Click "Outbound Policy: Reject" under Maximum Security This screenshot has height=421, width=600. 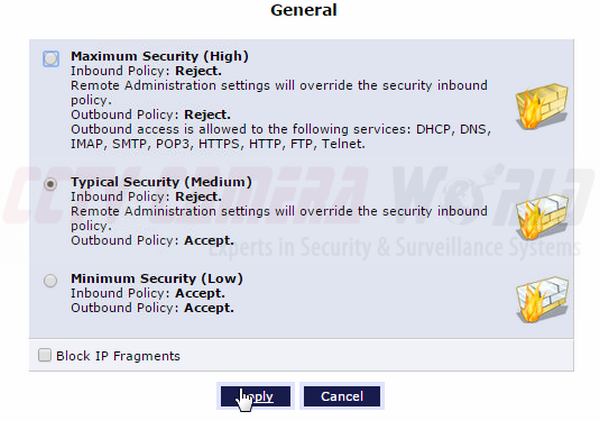coord(151,114)
